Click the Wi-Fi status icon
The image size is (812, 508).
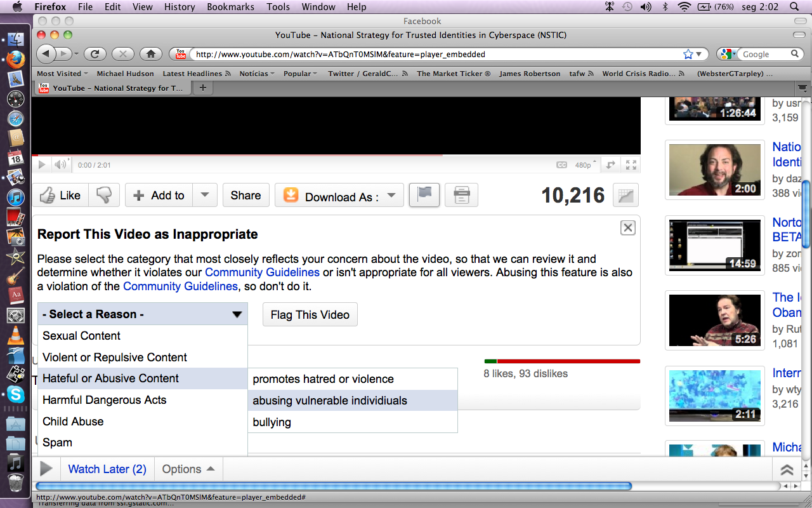[x=684, y=7]
